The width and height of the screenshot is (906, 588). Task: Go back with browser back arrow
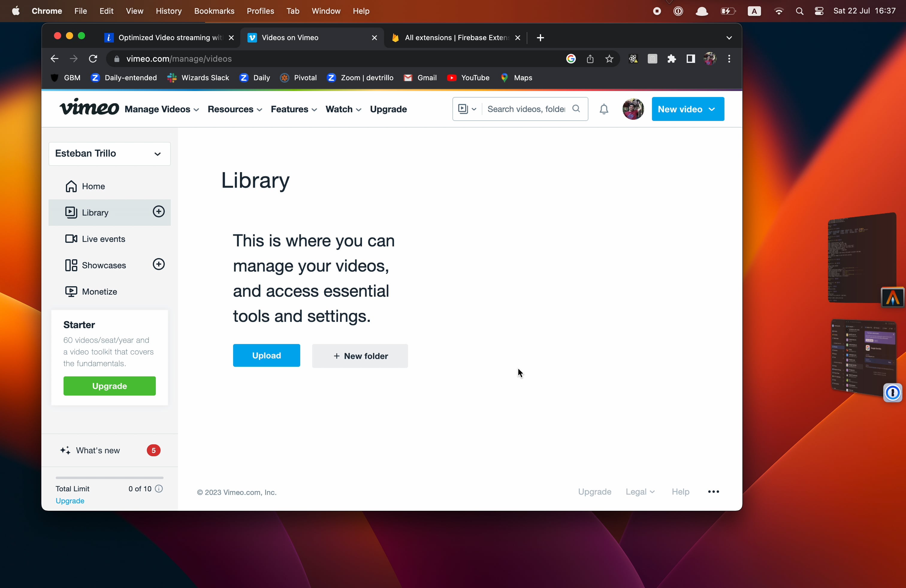coord(55,59)
